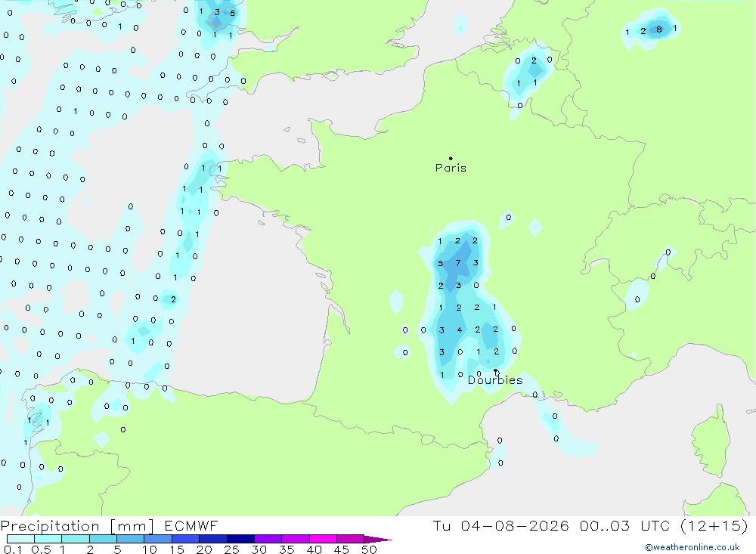The width and height of the screenshot is (756, 554).
Task: Select the 10 mm blue legend swatch
Action: click(x=158, y=539)
